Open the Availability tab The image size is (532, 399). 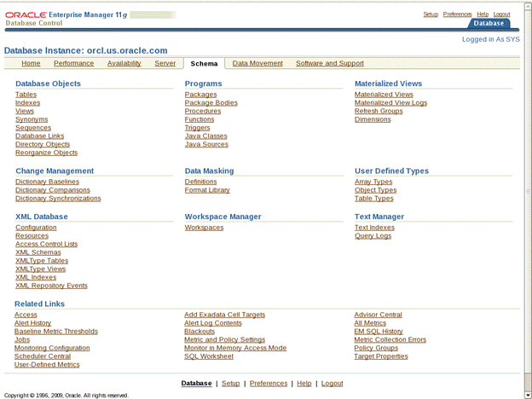(124, 63)
